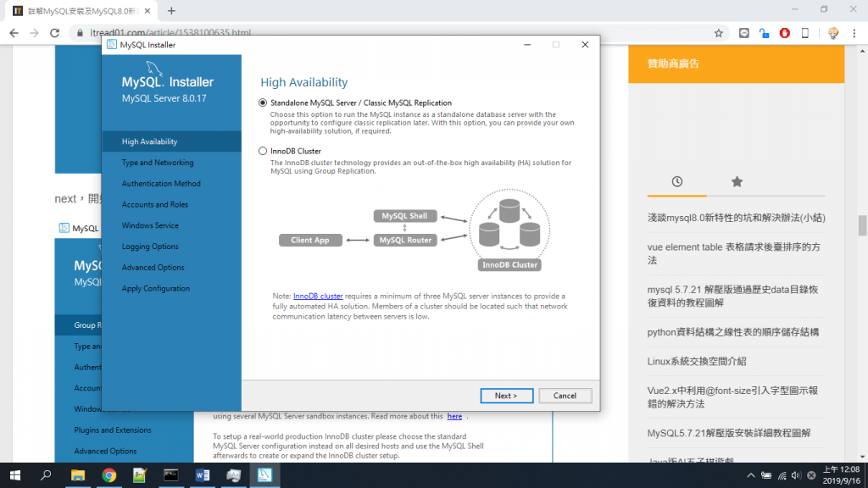This screenshot has height=488, width=868.
Task: Switch to MySQL Installer taskbar icon
Action: pyautogui.click(x=264, y=475)
